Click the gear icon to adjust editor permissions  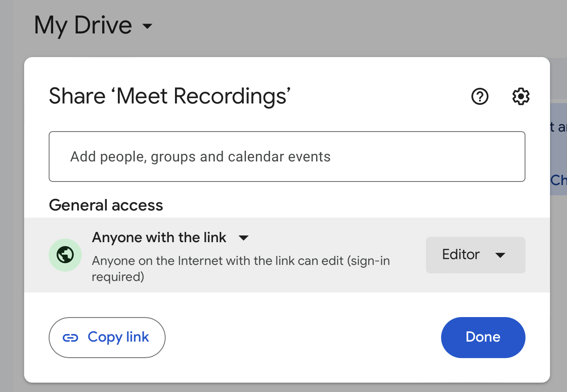click(520, 96)
